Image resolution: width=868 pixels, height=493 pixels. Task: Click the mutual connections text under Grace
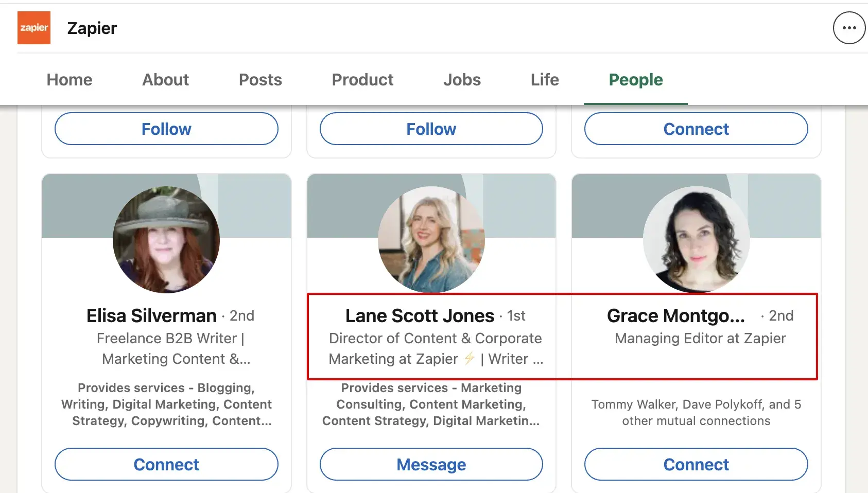click(696, 412)
